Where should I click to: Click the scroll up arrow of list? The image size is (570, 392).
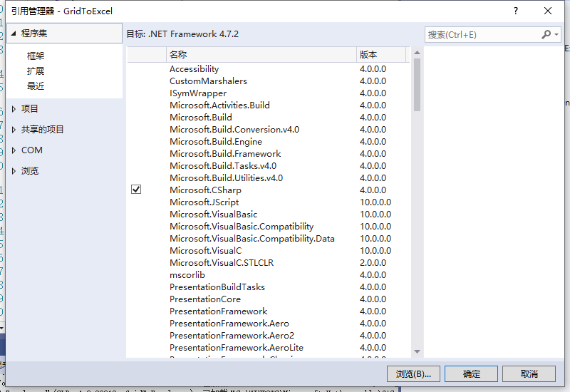coord(417,53)
